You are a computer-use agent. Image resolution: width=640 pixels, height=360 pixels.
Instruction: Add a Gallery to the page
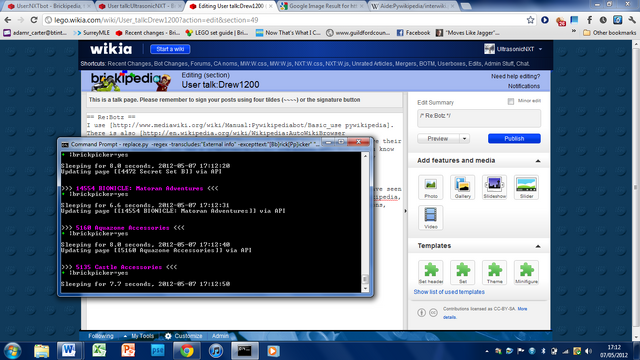pos(462,187)
